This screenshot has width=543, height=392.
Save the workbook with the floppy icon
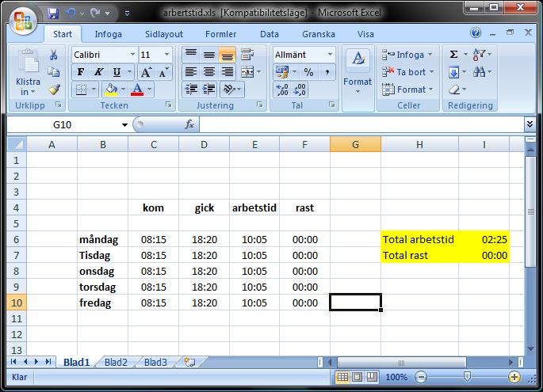click(x=52, y=13)
